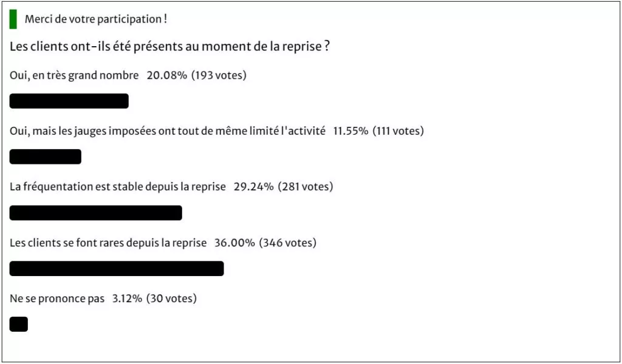Click the '(346 votes)' count
The height and width of the screenshot is (364, 622).
tap(287, 243)
